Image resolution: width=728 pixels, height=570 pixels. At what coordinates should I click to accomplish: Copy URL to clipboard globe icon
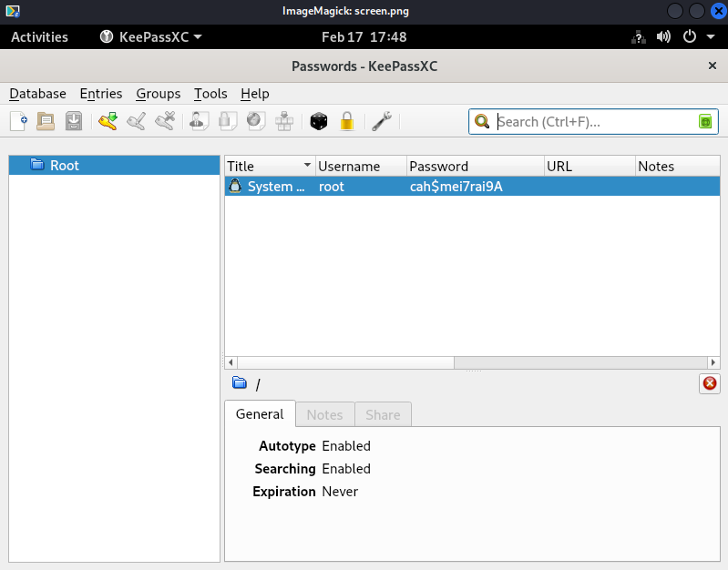256,122
